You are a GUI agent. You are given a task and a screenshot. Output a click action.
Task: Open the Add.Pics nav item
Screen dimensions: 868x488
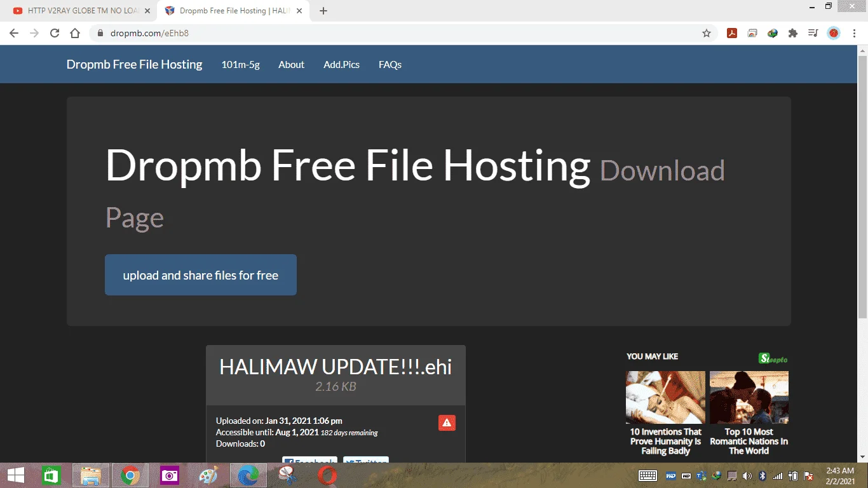pyautogui.click(x=342, y=64)
